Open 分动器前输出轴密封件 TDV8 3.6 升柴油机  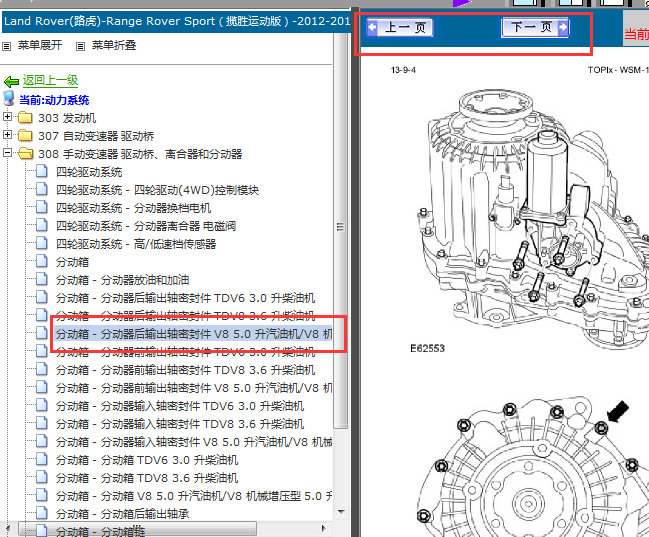(185, 370)
